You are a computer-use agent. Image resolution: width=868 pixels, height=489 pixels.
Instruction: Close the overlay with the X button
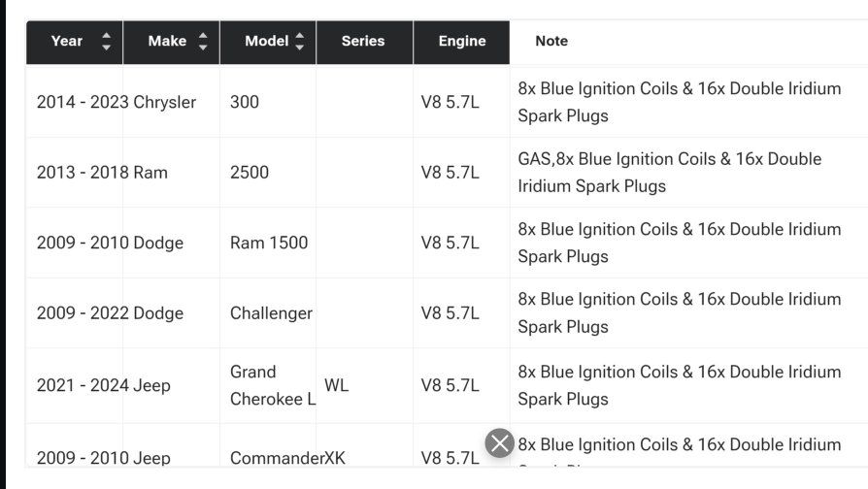(499, 443)
